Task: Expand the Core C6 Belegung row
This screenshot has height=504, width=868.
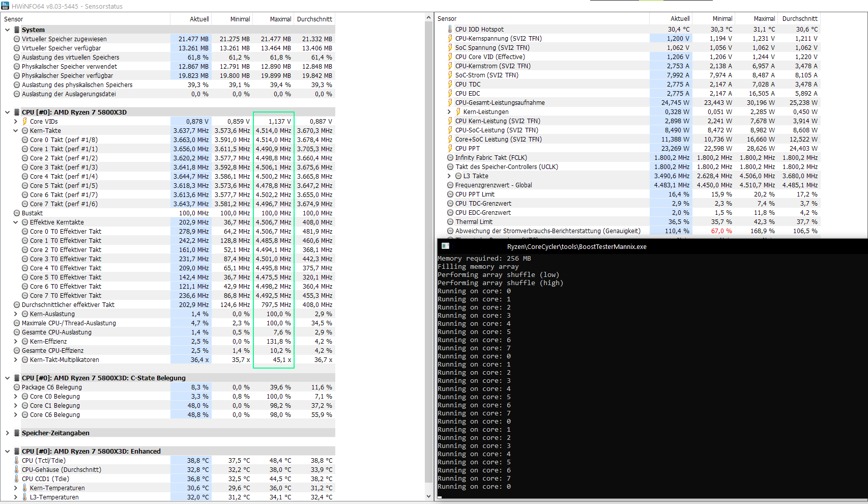Action: click(15, 414)
